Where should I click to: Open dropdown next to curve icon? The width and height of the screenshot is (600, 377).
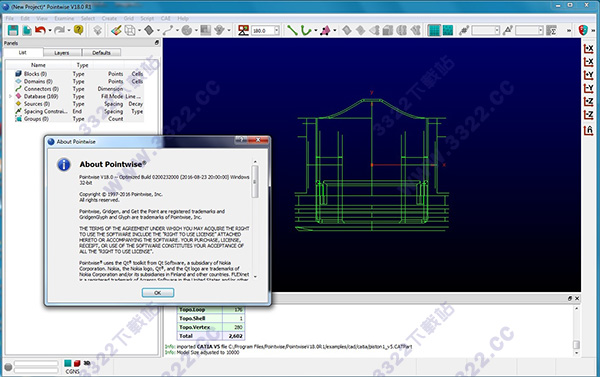(177, 30)
